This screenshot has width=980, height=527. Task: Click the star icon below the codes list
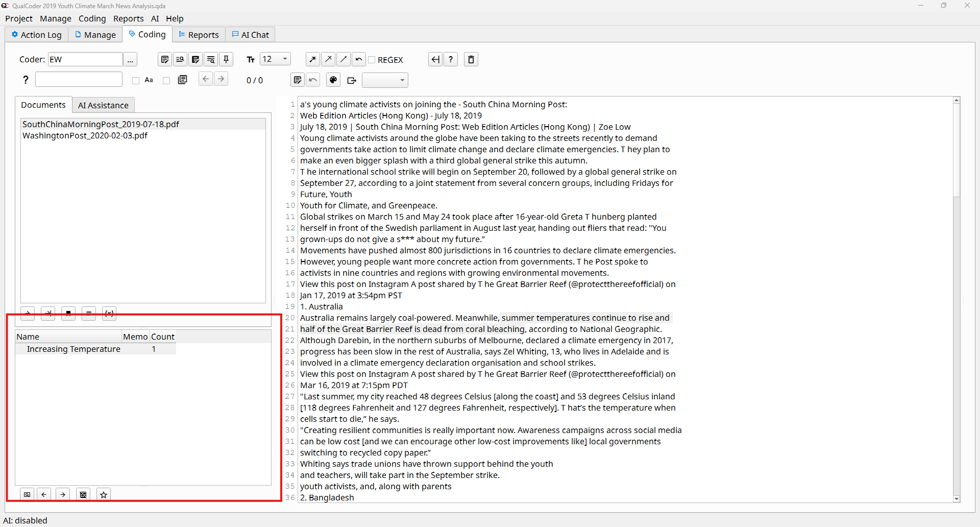(x=104, y=494)
